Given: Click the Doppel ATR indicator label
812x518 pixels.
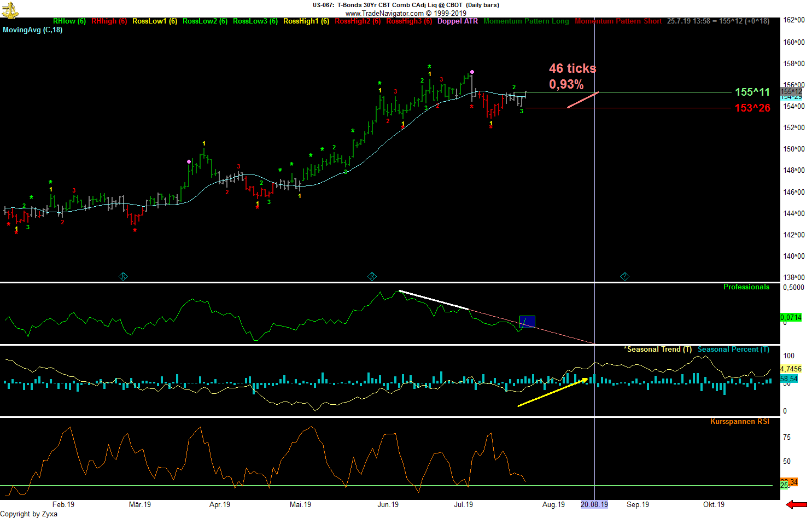Looking at the screenshot, I should click(x=458, y=21).
